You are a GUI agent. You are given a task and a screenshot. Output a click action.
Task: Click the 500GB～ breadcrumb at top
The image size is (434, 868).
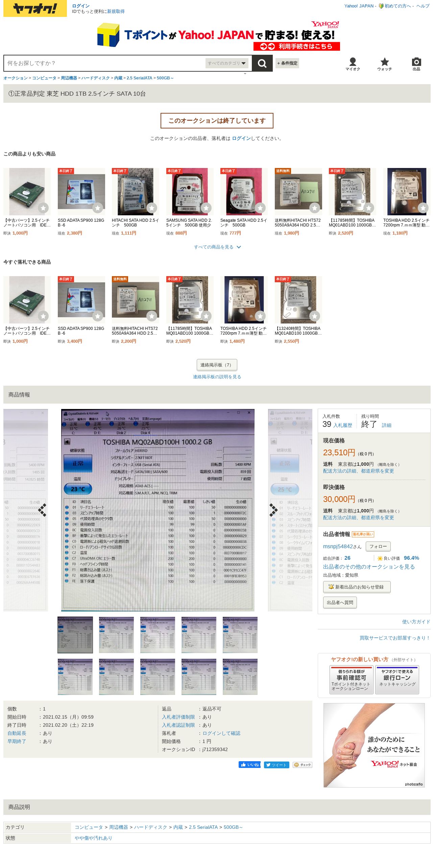click(165, 78)
